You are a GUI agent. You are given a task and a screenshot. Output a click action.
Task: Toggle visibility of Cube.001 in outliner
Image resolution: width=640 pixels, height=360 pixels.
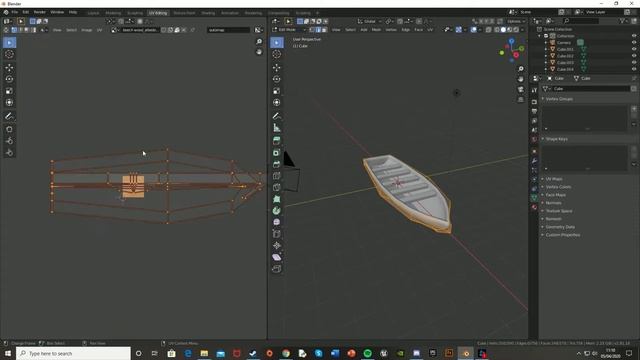pyautogui.click(x=634, y=49)
